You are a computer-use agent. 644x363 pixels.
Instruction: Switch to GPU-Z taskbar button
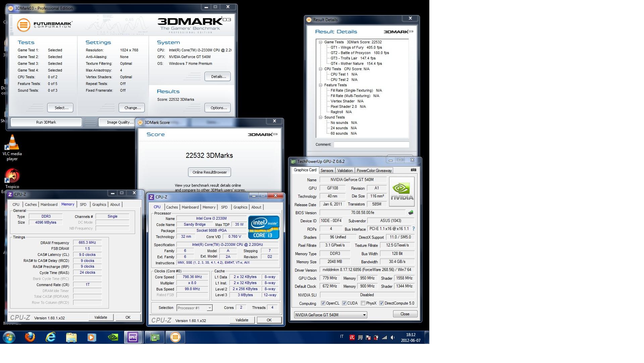(155, 337)
